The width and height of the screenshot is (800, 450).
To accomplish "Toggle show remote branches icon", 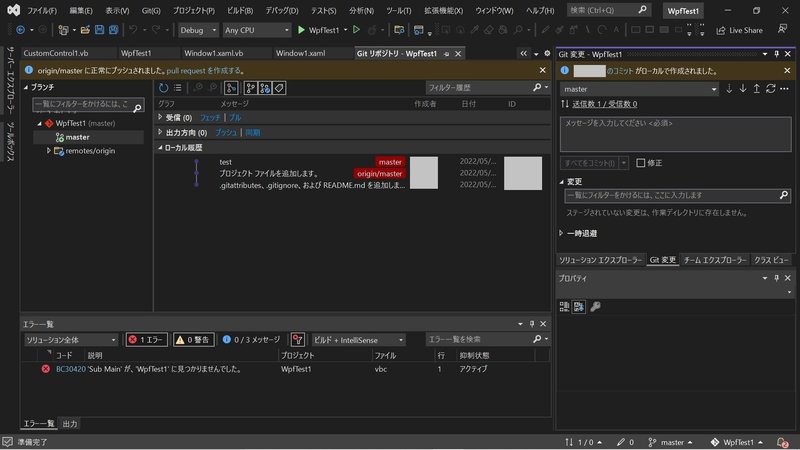I will [265, 88].
